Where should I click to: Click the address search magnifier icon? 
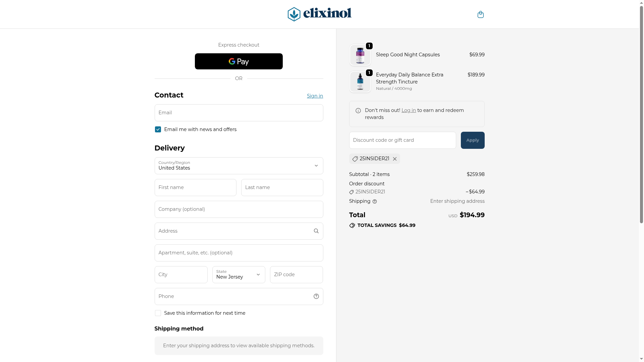click(x=316, y=231)
